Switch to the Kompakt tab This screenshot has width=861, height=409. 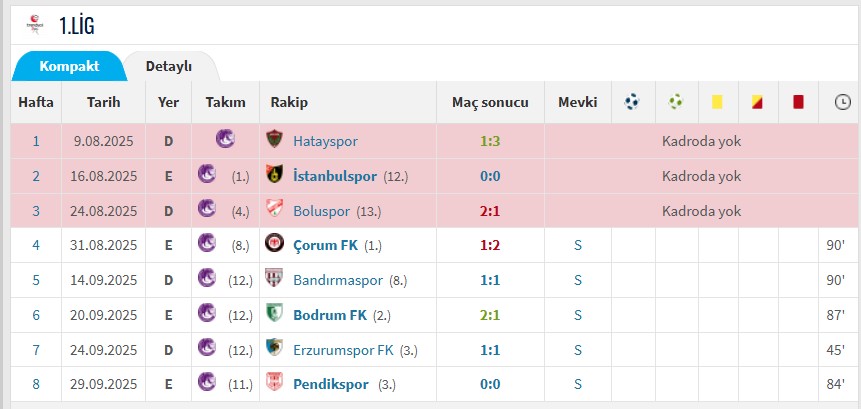69,66
